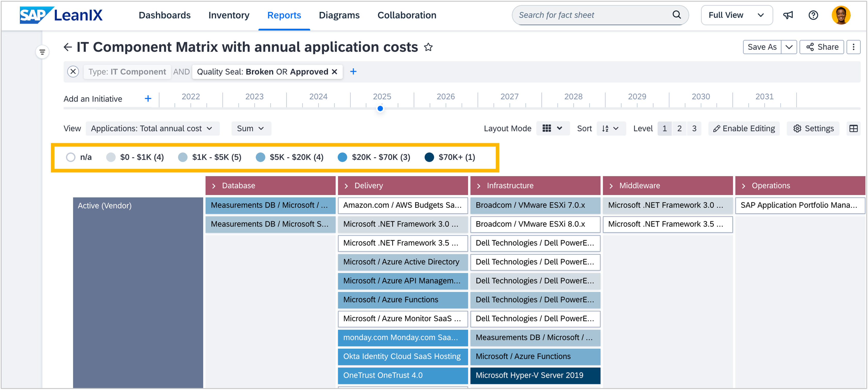Expand the Save As dropdown arrow
Viewport: 868px width, 390px height.
coord(789,47)
